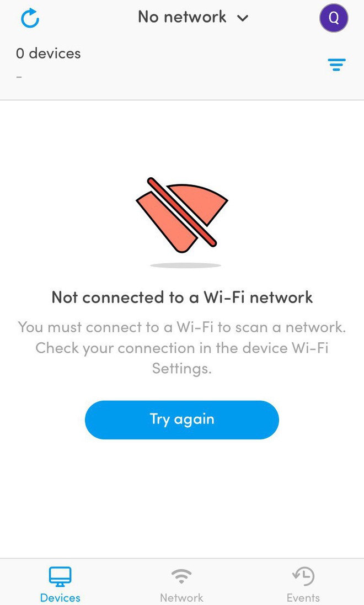Image resolution: width=364 pixels, height=605 pixels.
Task: Click the Try again button
Action: pyautogui.click(x=181, y=420)
